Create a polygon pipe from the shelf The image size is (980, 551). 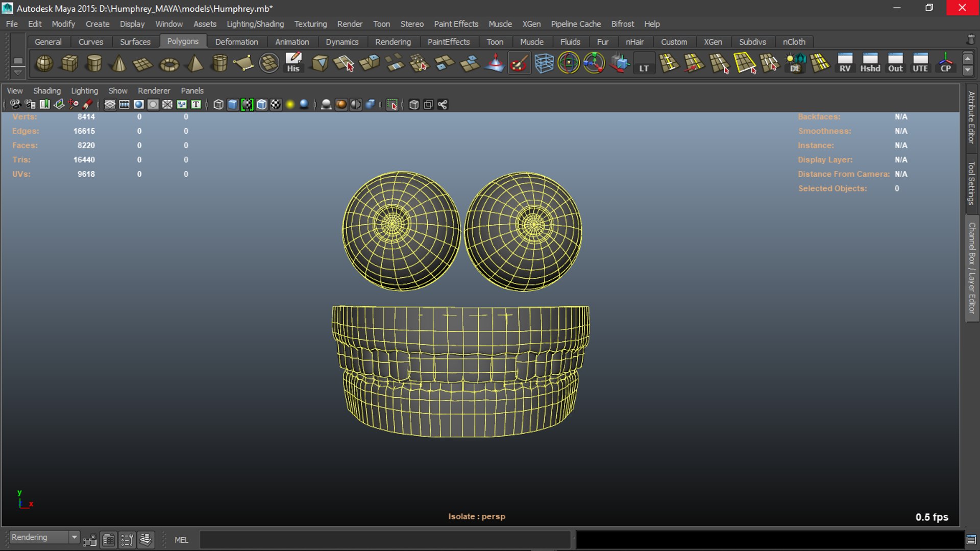[x=219, y=63]
